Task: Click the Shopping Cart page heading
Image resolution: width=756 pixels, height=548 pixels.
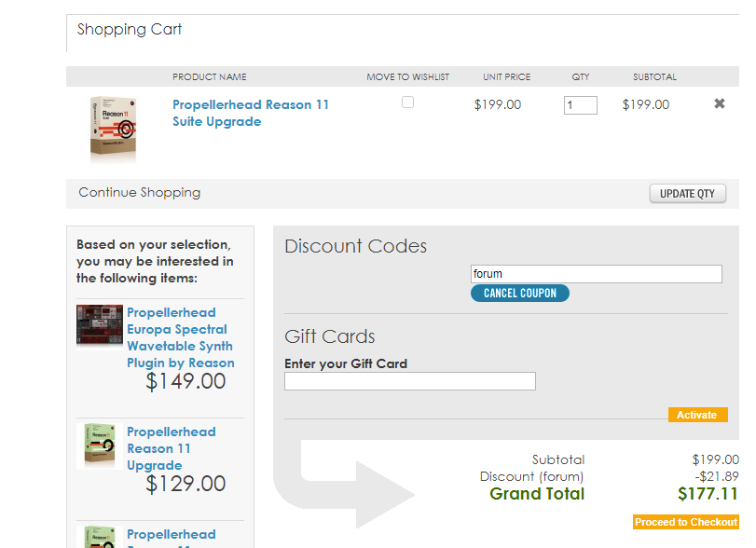Action: [130, 30]
